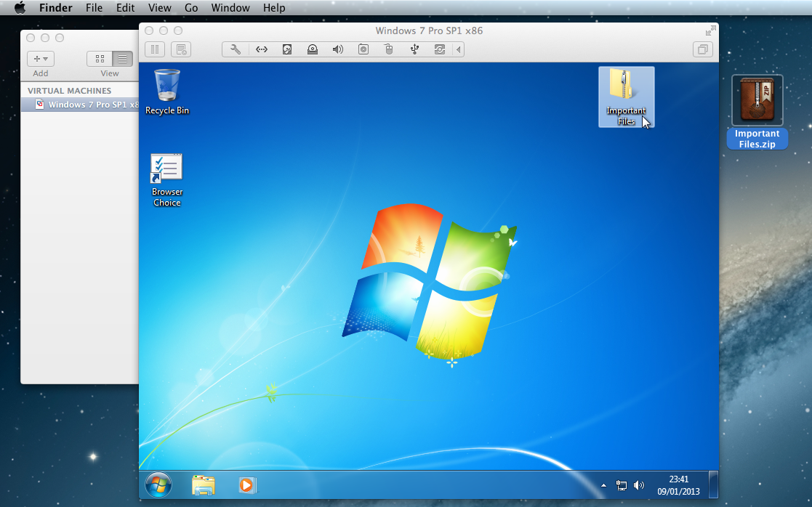Open the Add dropdown in library
812x507 pixels.
(x=41, y=59)
